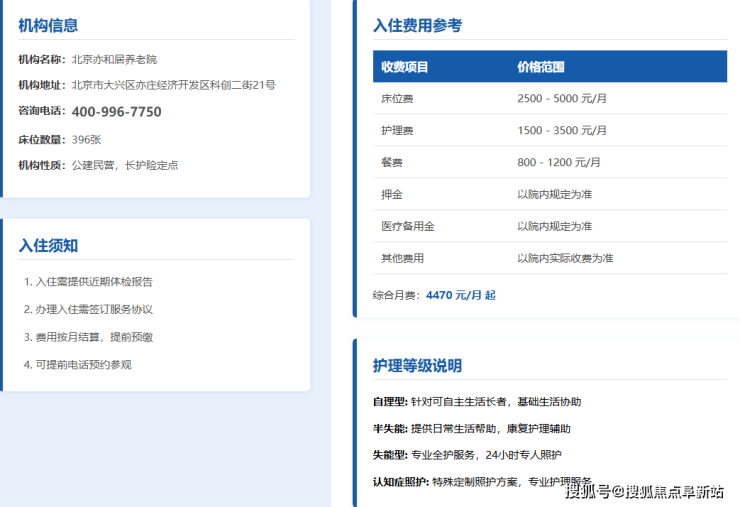The width and height of the screenshot is (740, 507).
Task: Select the price 2500 - 5000 元/月
Action: pos(562,99)
